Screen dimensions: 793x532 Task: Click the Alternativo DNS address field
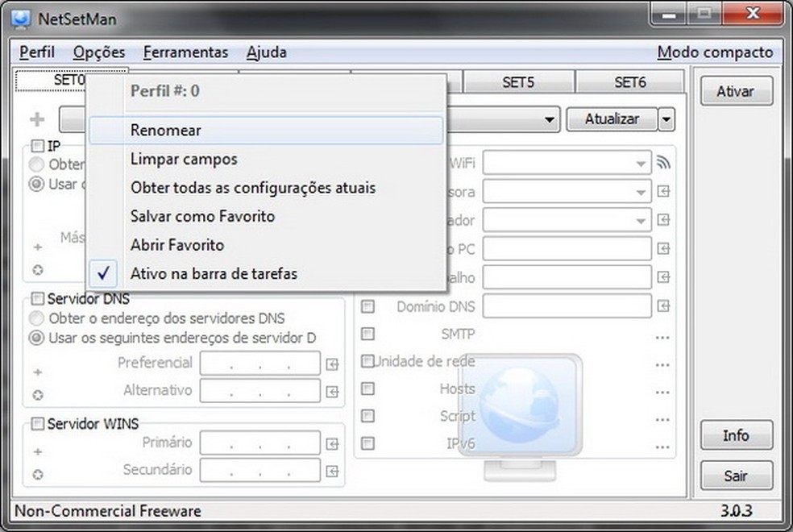260,390
